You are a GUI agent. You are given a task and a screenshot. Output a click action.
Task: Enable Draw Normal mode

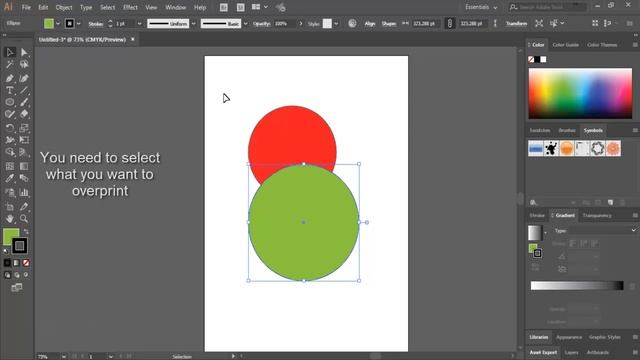pyautogui.click(x=7, y=275)
